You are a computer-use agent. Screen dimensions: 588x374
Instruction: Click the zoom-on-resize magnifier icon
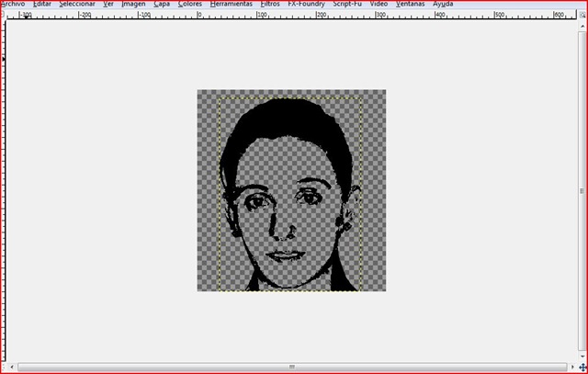(x=582, y=15)
